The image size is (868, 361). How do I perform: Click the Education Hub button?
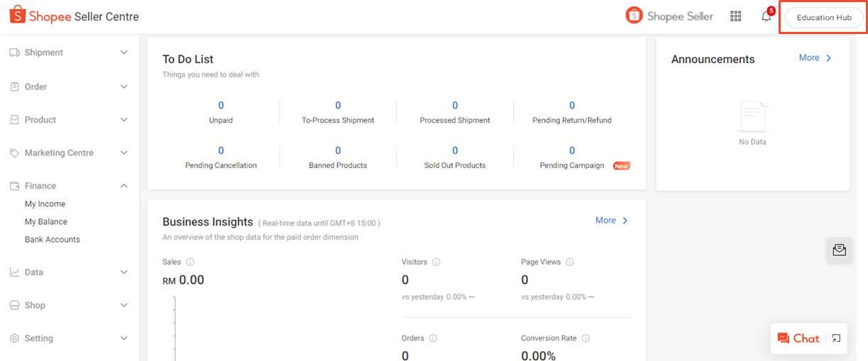823,17
